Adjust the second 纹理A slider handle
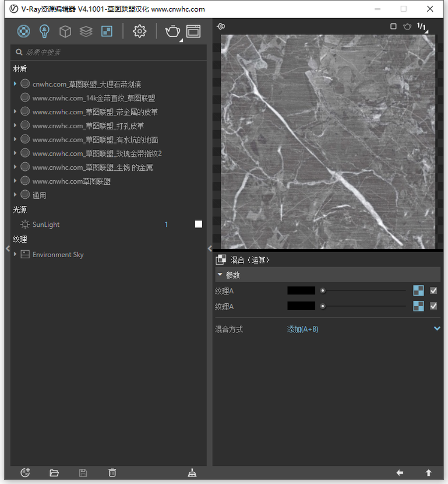The width and height of the screenshot is (448, 484). pyautogui.click(x=323, y=306)
